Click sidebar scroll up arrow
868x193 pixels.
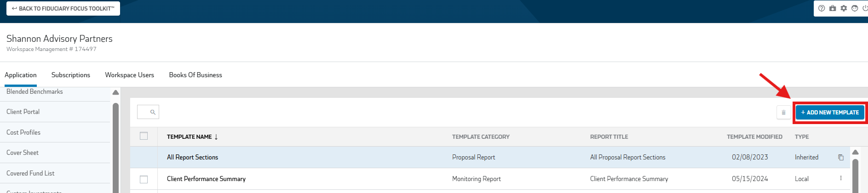(x=116, y=92)
